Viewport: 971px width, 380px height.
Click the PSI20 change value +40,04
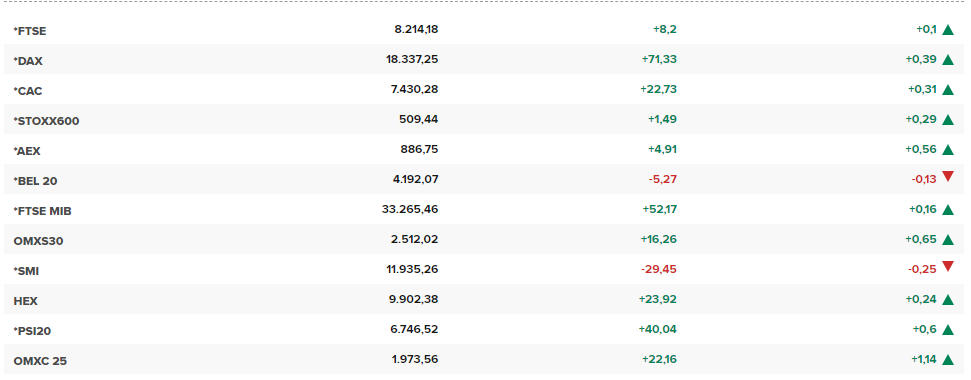tap(658, 330)
